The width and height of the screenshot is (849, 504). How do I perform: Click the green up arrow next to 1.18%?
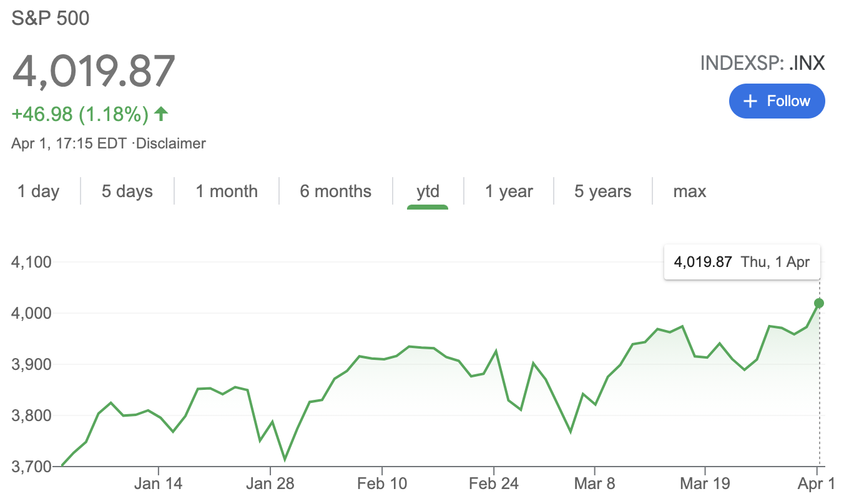161,114
